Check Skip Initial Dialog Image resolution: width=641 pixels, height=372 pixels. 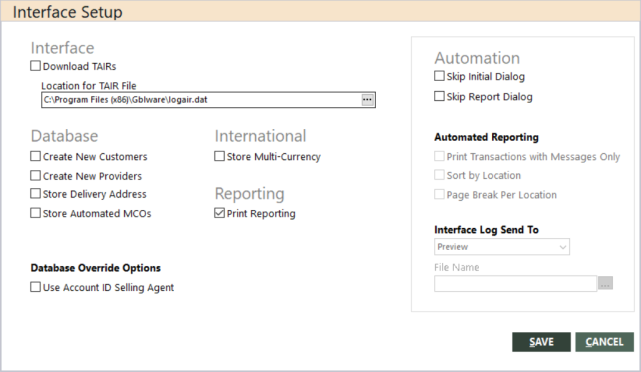(439, 76)
